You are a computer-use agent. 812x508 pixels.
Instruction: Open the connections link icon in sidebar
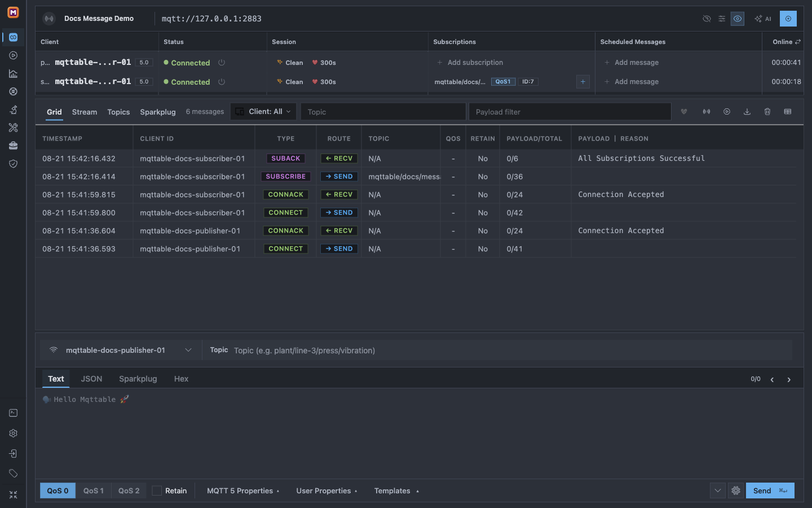pos(13,37)
